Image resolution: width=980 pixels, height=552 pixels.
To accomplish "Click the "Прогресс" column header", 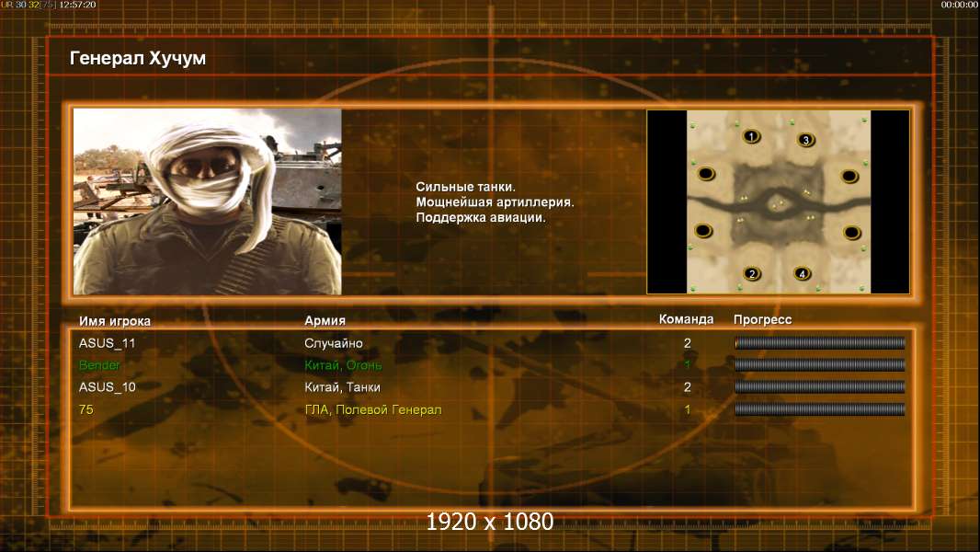I will click(x=762, y=319).
